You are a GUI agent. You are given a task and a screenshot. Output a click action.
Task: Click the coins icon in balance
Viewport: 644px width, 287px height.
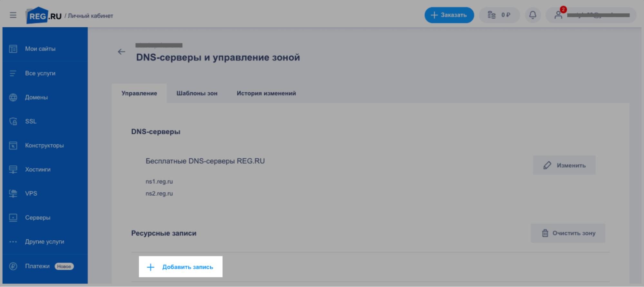click(x=491, y=15)
